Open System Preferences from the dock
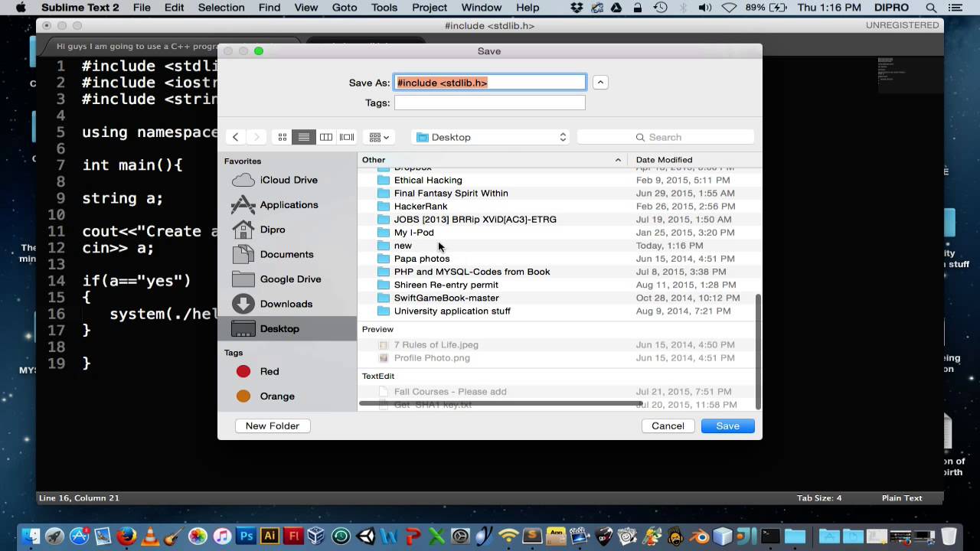The width and height of the screenshot is (980, 551). click(x=460, y=536)
